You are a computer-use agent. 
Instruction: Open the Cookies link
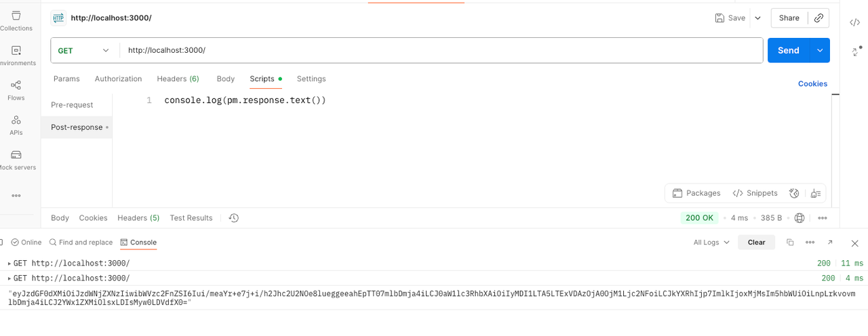[812, 84]
